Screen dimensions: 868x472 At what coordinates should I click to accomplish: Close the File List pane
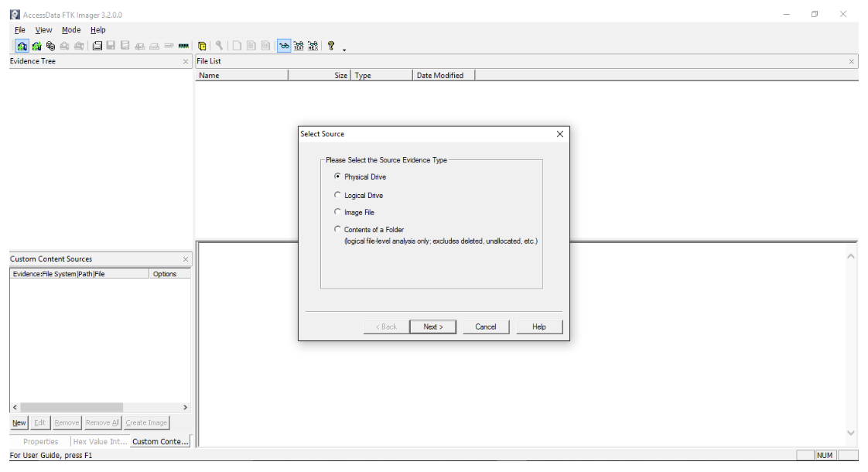point(852,61)
